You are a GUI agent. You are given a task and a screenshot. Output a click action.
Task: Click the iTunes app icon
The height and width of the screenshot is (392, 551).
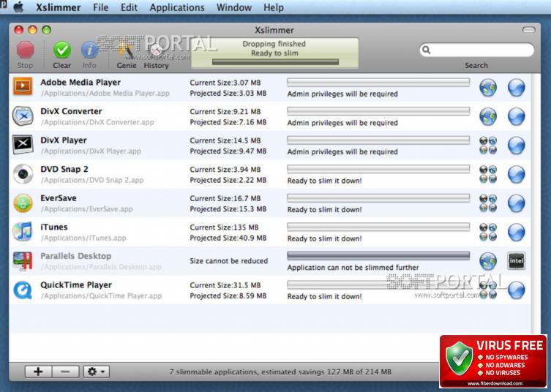pos(23,232)
